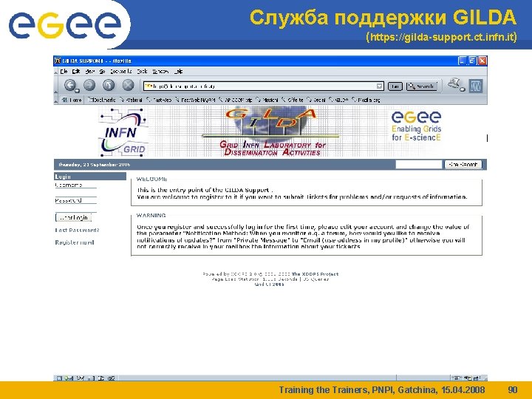This screenshot has height=399, width=532.
Task: Open the Help menu
Action: [179, 71]
